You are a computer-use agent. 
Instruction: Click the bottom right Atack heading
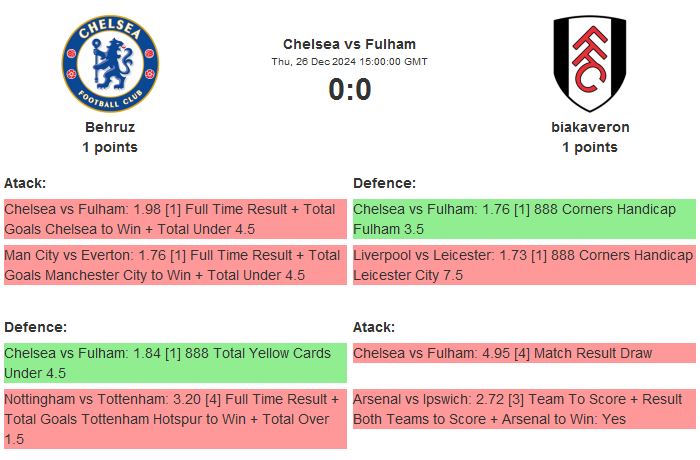click(x=374, y=327)
